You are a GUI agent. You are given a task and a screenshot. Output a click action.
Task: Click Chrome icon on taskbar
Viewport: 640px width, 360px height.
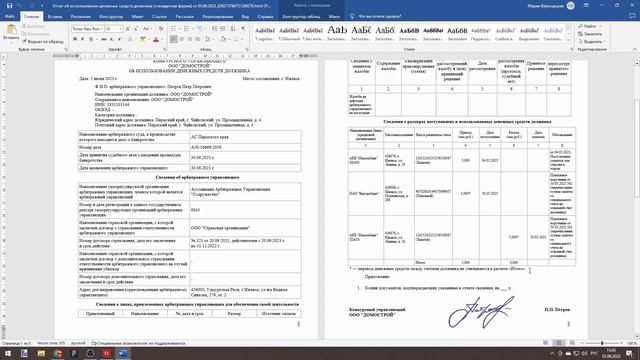click(x=58, y=353)
